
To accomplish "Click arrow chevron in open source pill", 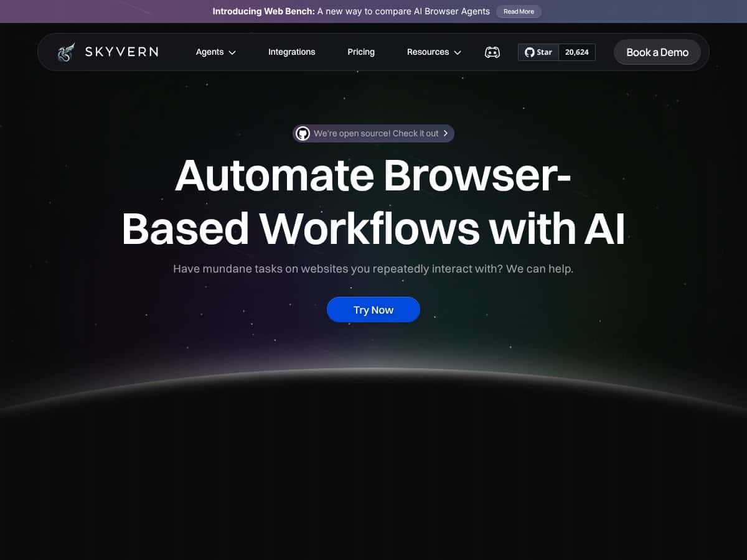I will tap(446, 134).
